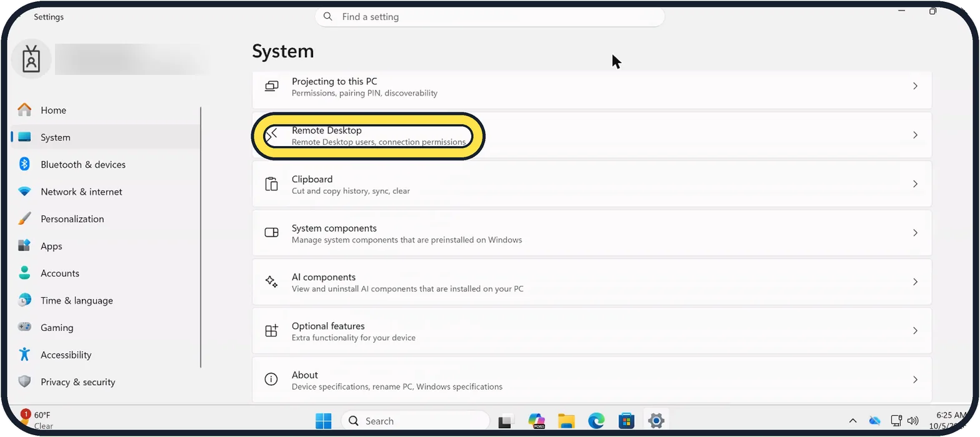
Task: Click the user profile avatar icon
Action: [31, 59]
